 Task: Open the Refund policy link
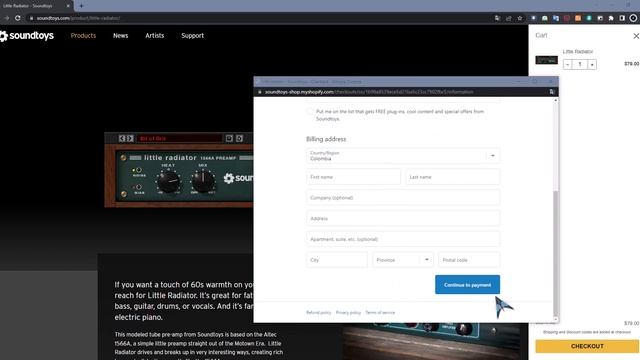[x=319, y=313]
